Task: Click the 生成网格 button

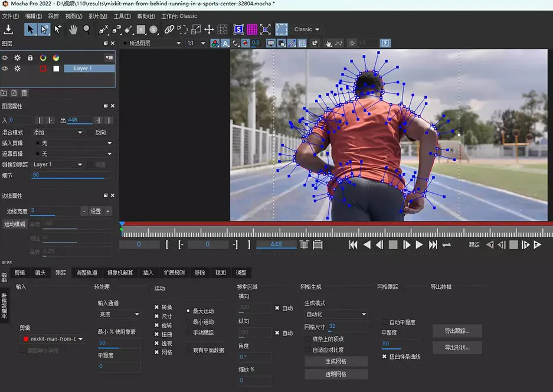Action: pyautogui.click(x=336, y=361)
